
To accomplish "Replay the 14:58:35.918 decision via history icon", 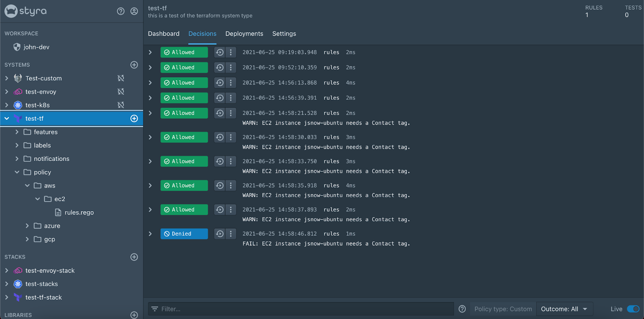I will (x=219, y=185).
